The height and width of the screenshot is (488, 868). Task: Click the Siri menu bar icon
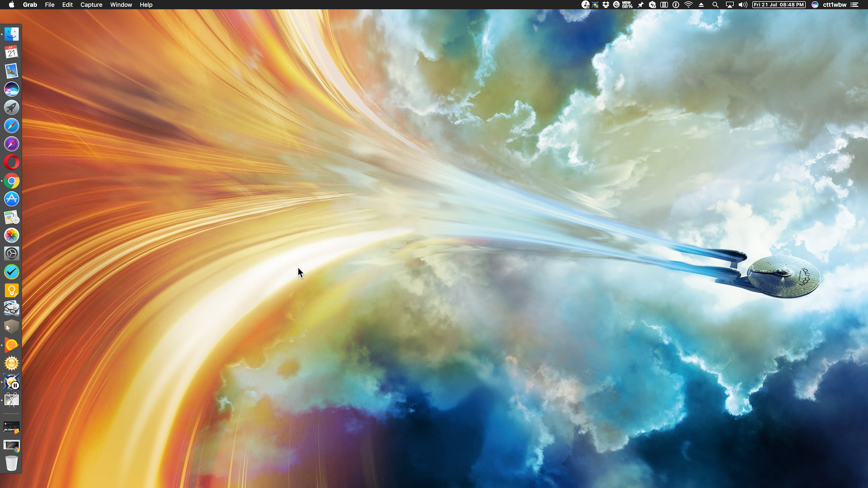[x=815, y=5]
